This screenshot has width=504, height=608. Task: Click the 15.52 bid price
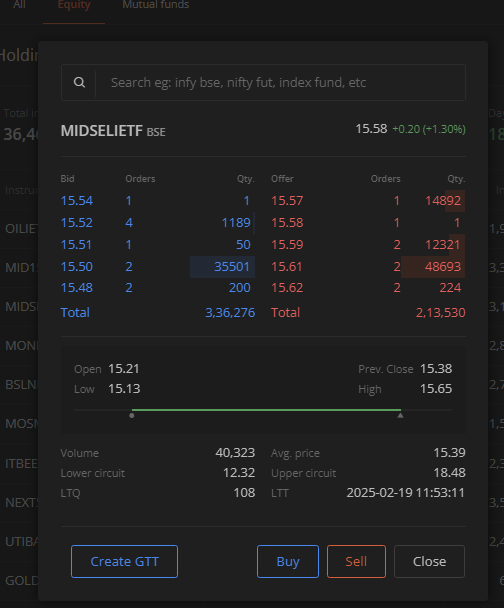[x=77, y=223]
